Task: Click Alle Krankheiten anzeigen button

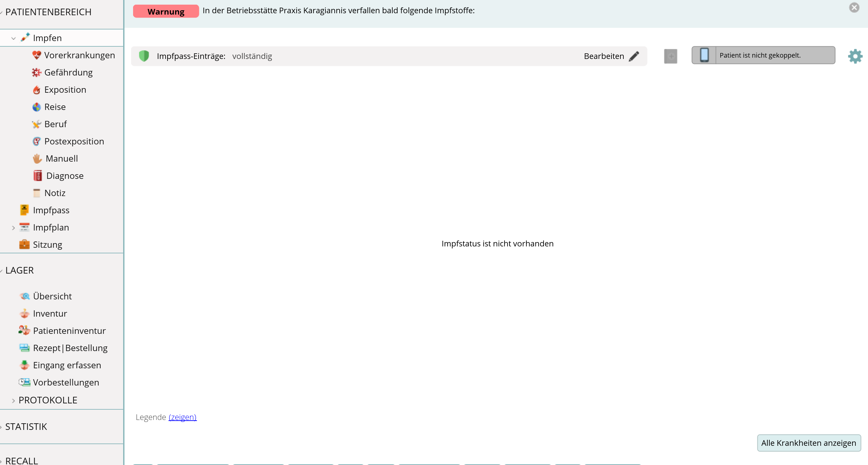Action: click(809, 443)
